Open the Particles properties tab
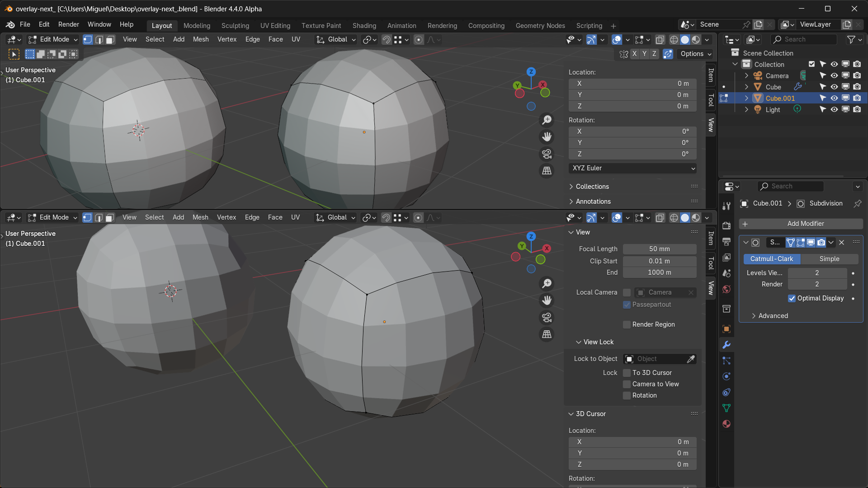868x488 pixels. pyautogui.click(x=726, y=361)
